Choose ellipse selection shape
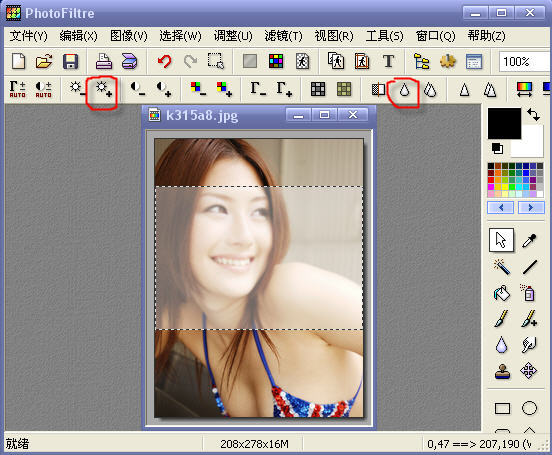Screen dimensions: 552x455 point(529,409)
